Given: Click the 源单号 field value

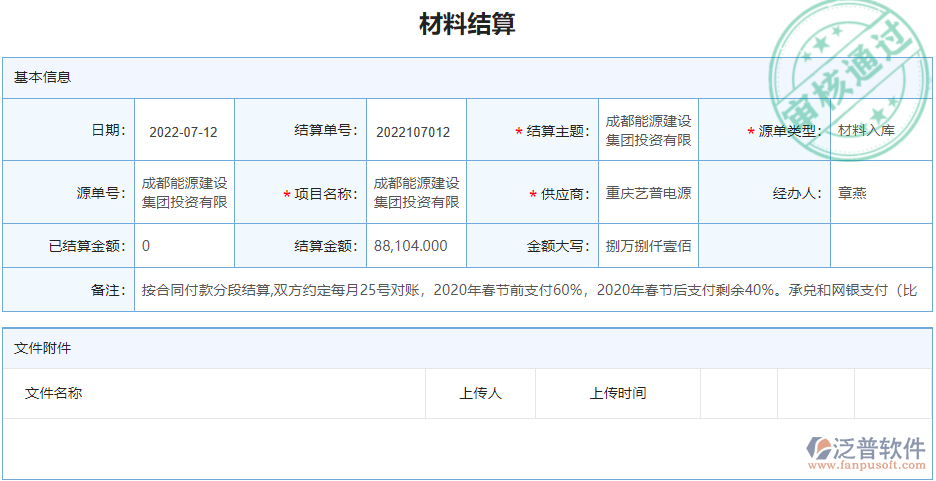Looking at the screenshot, I should 184,193.
